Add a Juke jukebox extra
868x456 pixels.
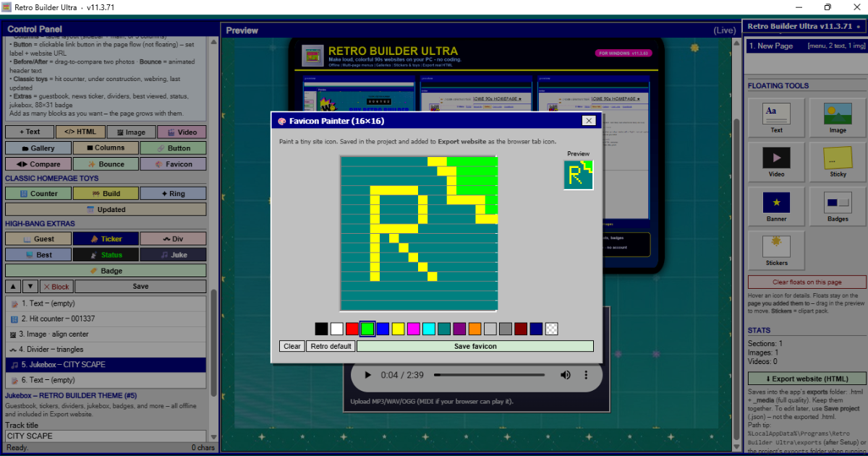[173, 255]
